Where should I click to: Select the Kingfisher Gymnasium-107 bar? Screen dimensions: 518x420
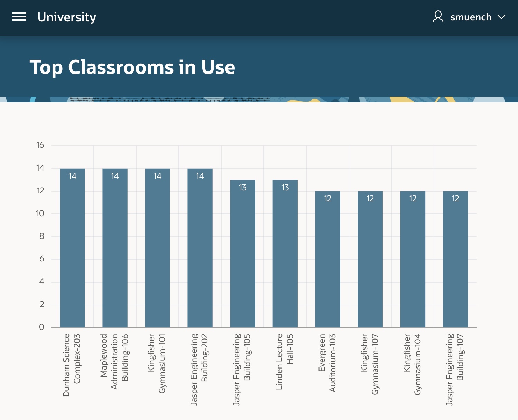370,259
